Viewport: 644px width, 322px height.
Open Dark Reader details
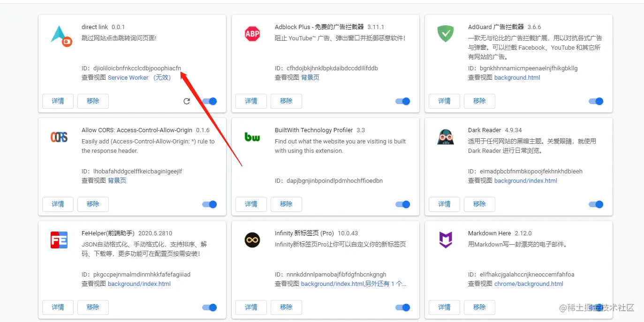[x=444, y=204]
